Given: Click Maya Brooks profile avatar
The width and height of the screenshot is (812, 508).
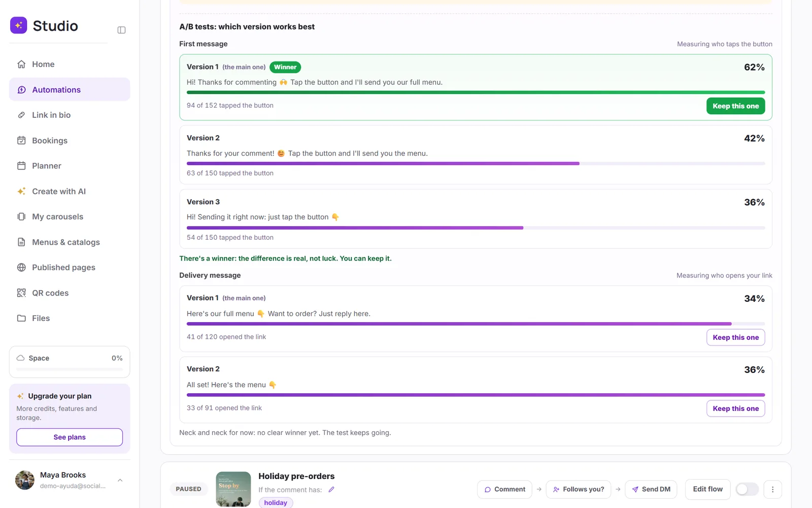Looking at the screenshot, I should 25,480.
